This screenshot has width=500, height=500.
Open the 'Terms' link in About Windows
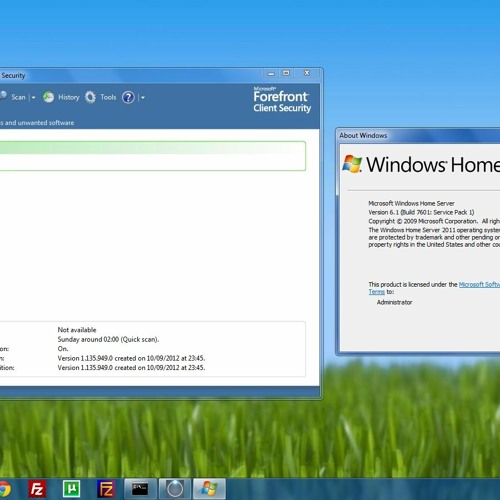pos(377,292)
